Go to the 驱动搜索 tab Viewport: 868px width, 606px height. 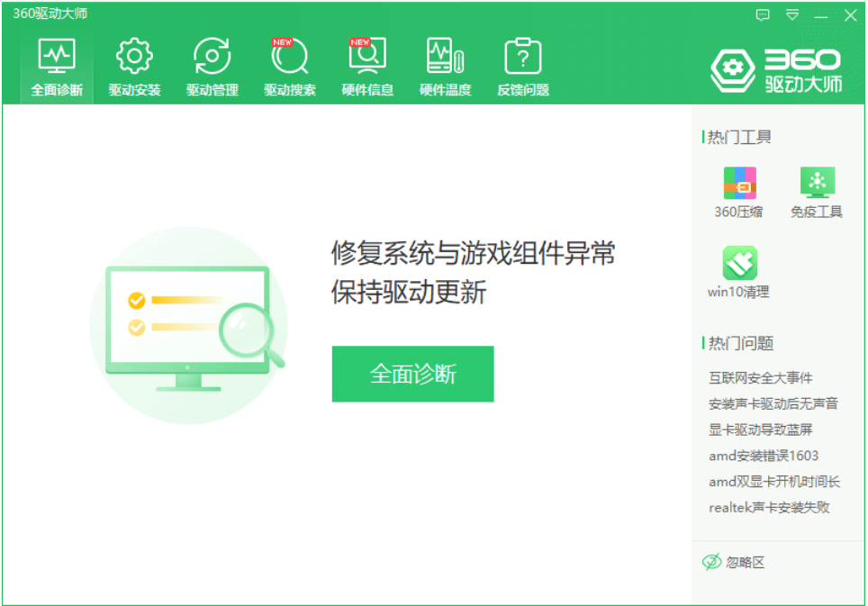click(290, 68)
